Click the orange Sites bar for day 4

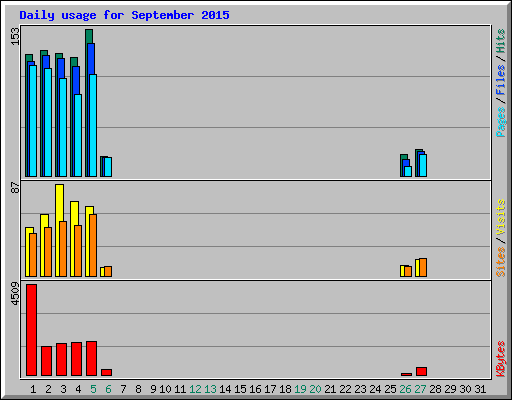click(78, 251)
